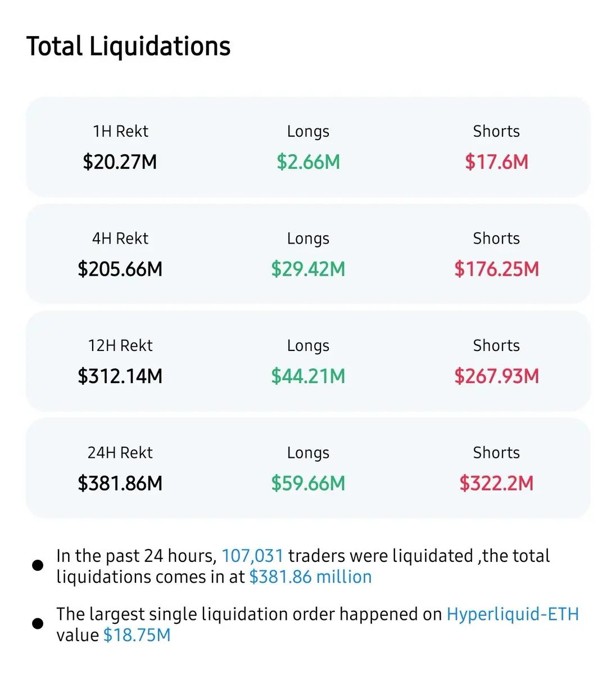Click the red $267.93M shorts figure

pos(496,376)
